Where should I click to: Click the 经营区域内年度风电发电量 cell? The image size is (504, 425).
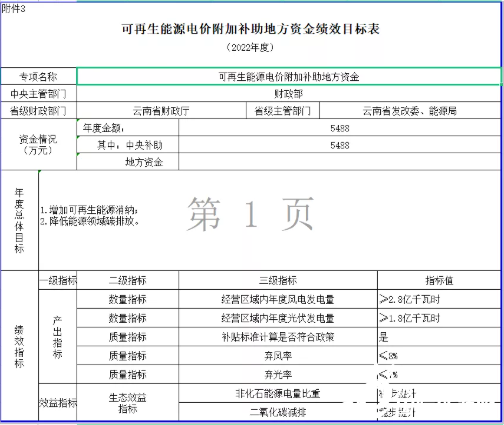pos(278,299)
